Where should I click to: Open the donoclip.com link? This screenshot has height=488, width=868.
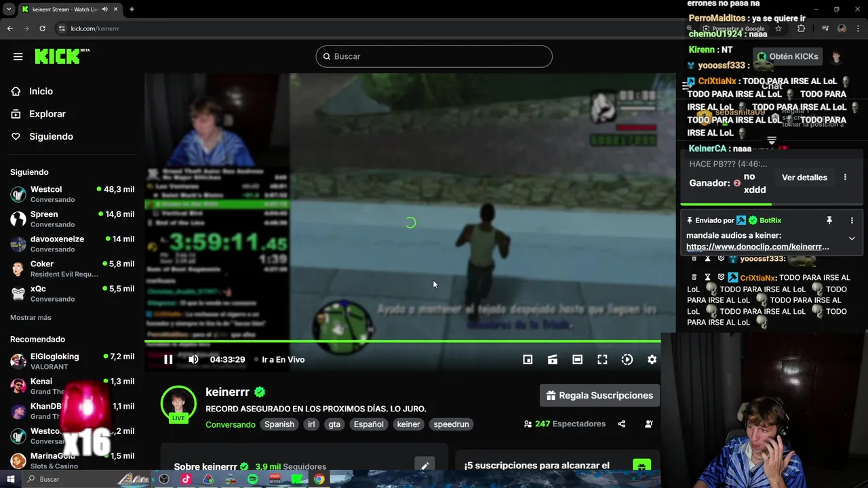[x=757, y=247]
